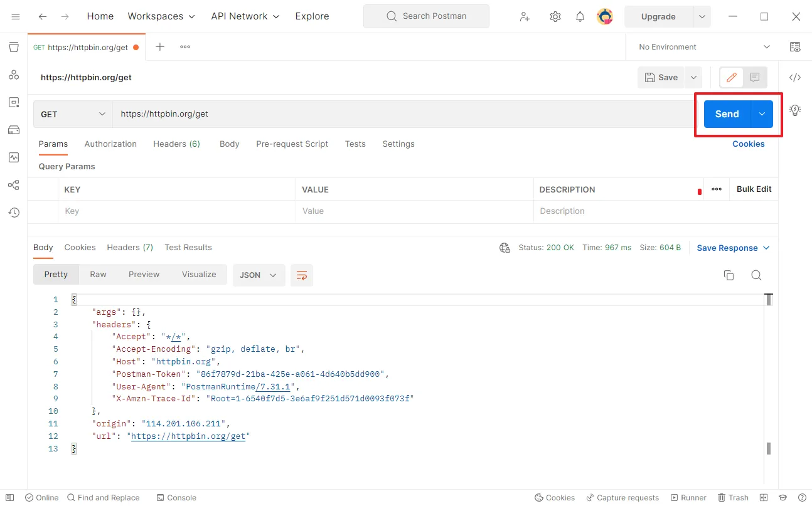
Task: Change the GET method dropdown
Action: 73,114
